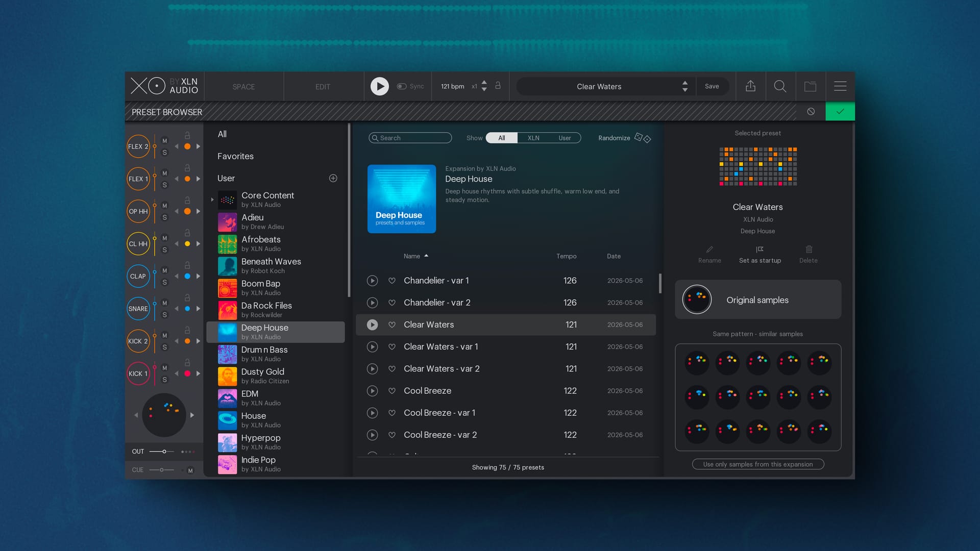Show only XLN presets
Viewport: 980px width, 551px height.
(533, 138)
